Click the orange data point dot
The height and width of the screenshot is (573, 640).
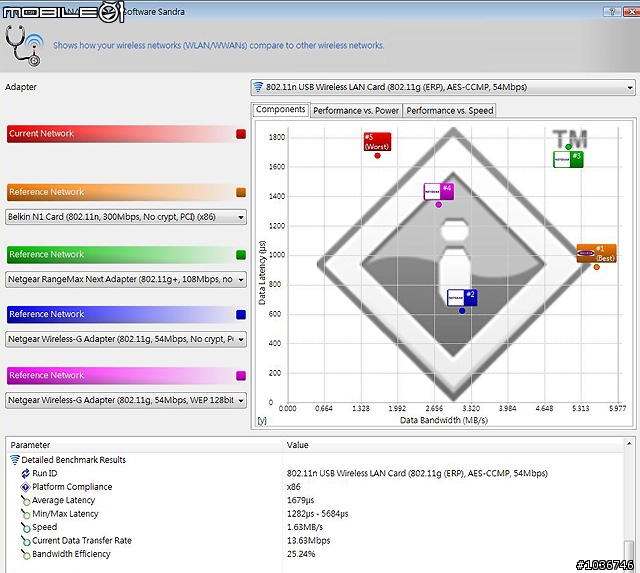(596, 267)
